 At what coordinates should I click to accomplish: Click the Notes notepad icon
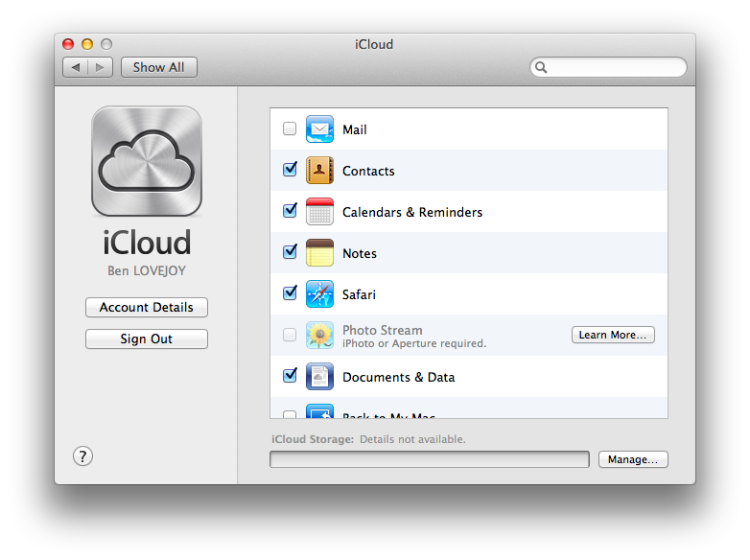click(319, 252)
